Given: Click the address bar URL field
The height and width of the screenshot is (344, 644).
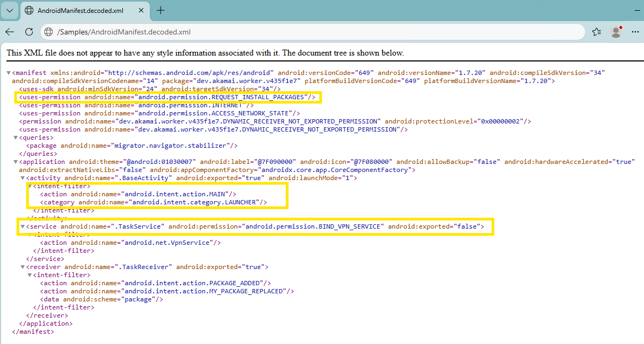Looking at the screenshot, I should click(313, 32).
